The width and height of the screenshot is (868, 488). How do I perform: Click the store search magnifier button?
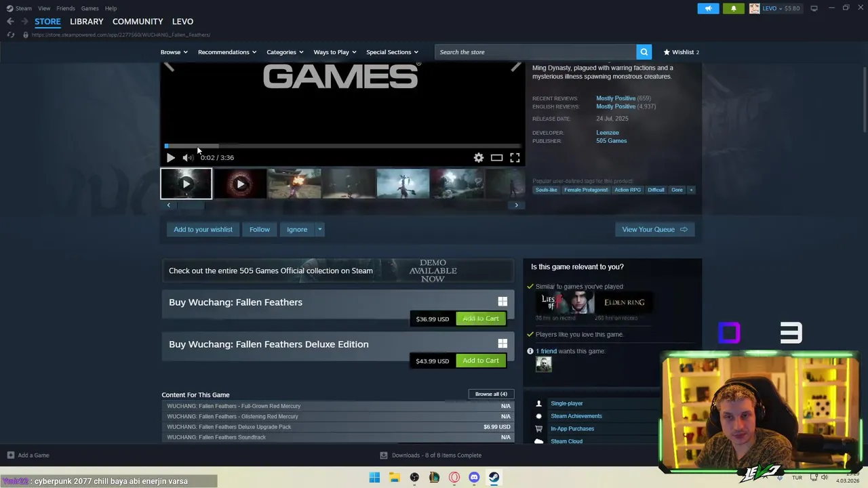pos(644,52)
